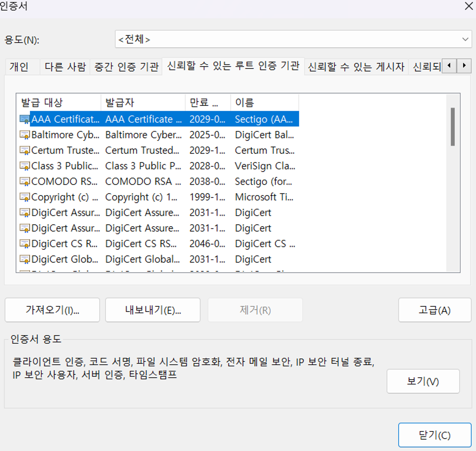Switch to the 다른 사람 tab

point(65,67)
